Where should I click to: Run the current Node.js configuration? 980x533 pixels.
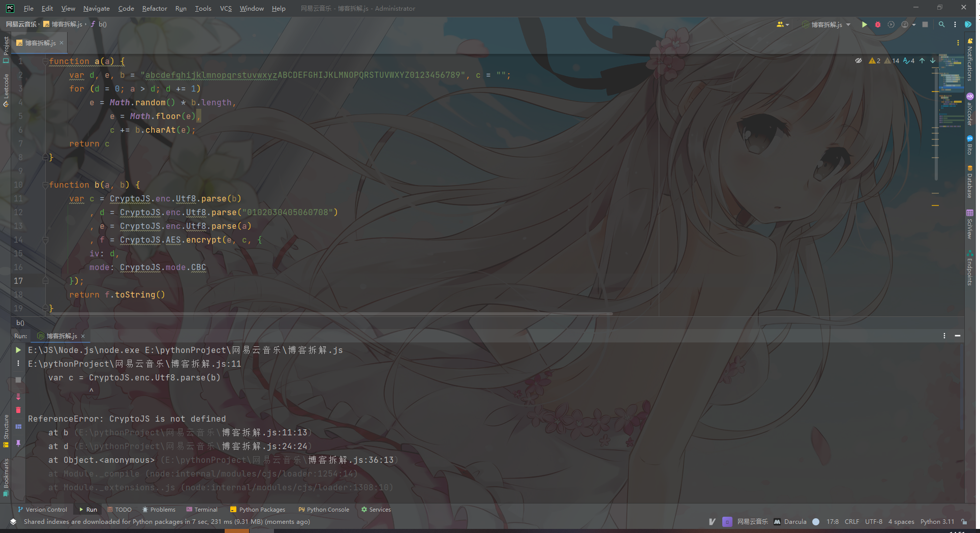(864, 24)
